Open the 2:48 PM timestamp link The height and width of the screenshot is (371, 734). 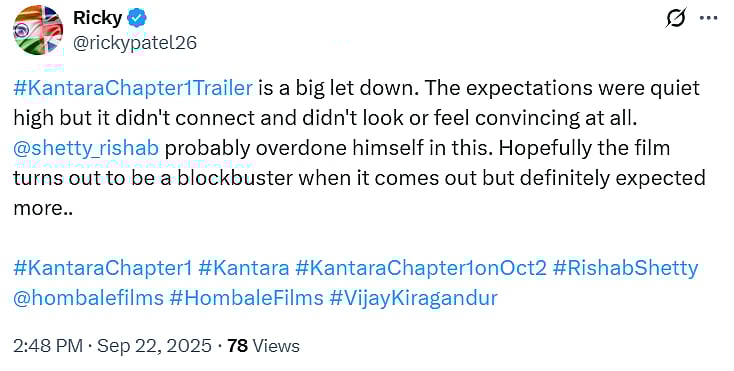(48, 346)
